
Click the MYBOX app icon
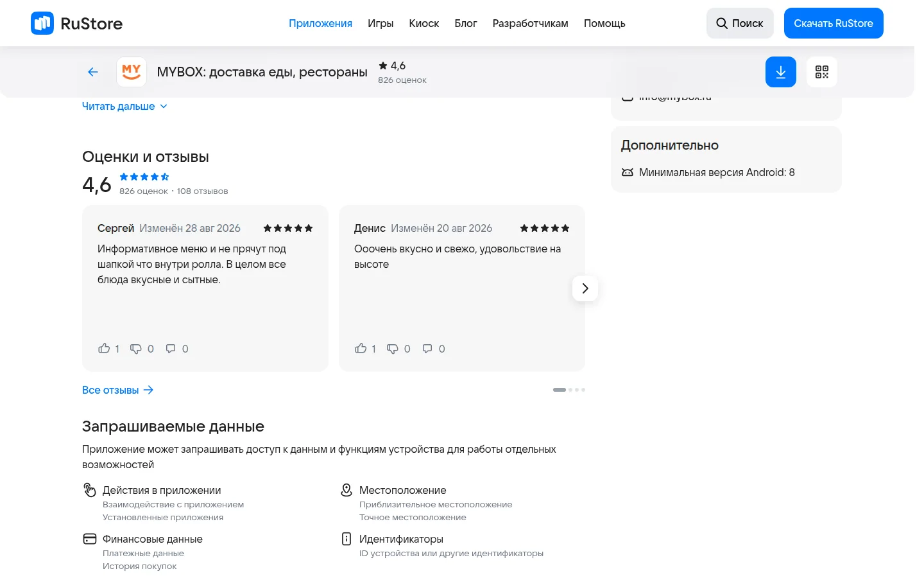tap(132, 72)
